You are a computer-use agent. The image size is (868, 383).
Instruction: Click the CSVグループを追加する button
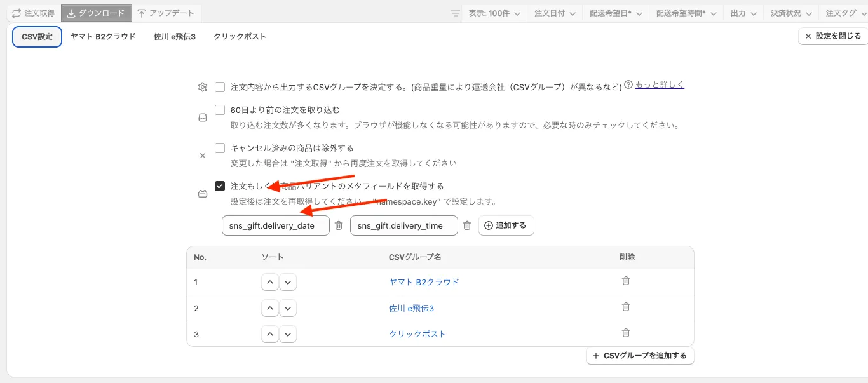pos(639,356)
